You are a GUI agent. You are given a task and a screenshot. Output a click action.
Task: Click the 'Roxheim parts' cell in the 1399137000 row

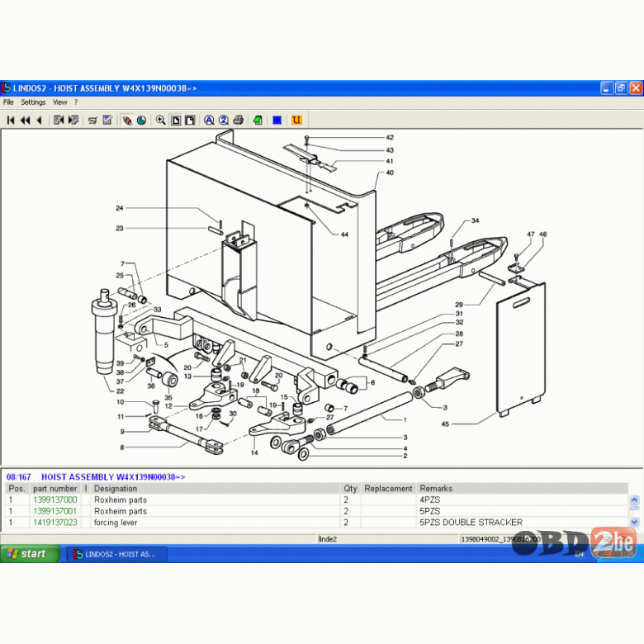click(x=215, y=500)
